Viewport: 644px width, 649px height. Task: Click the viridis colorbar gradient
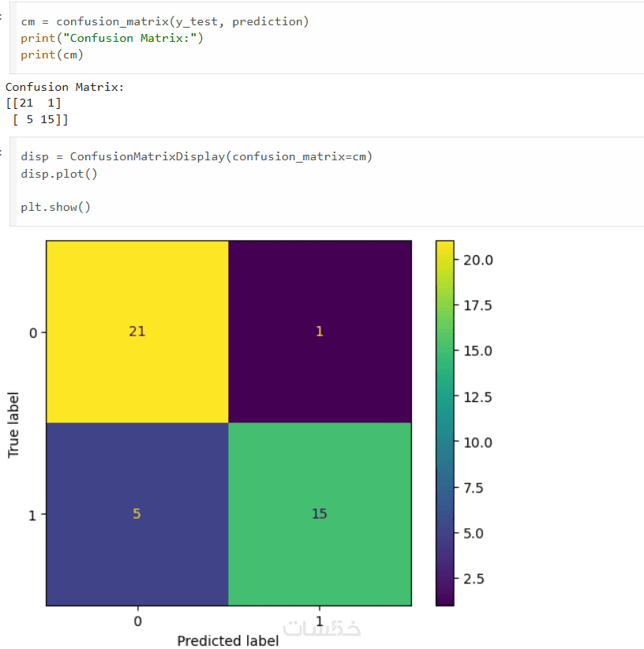click(445, 423)
